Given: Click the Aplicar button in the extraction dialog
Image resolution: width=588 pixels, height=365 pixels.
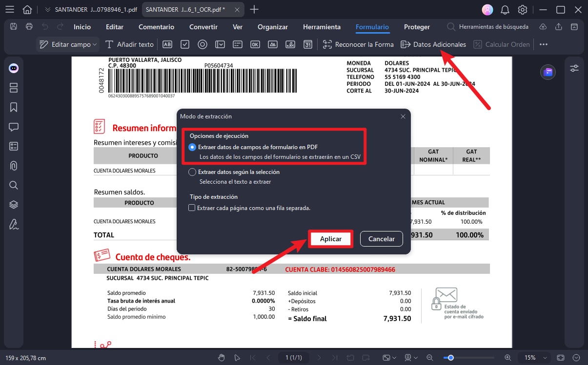Looking at the screenshot, I should [x=330, y=239].
